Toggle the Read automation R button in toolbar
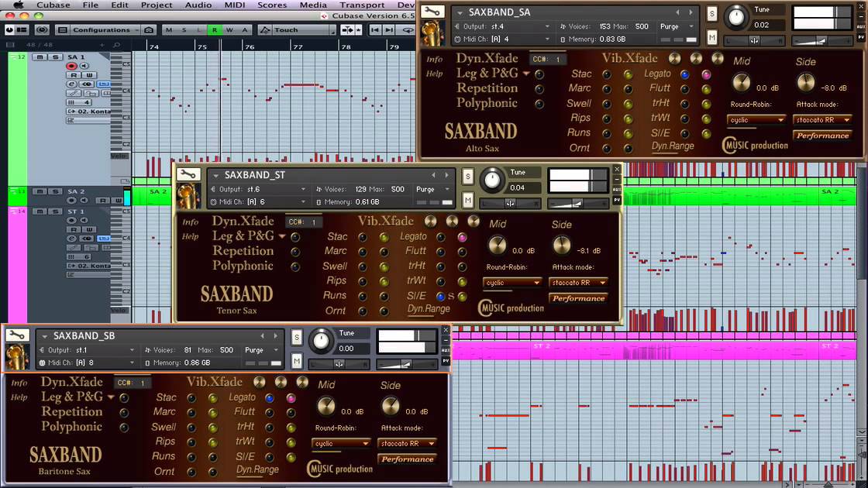 click(214, 30)
